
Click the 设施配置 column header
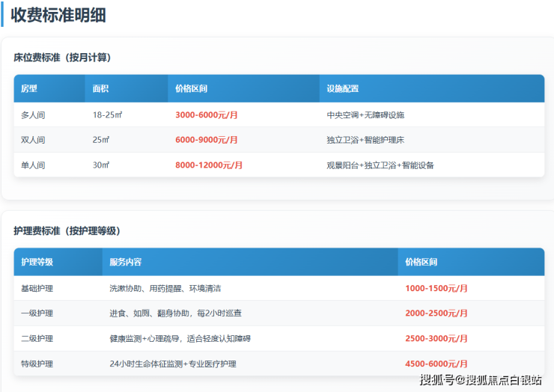pyautogui.click(x=343, y=89)
